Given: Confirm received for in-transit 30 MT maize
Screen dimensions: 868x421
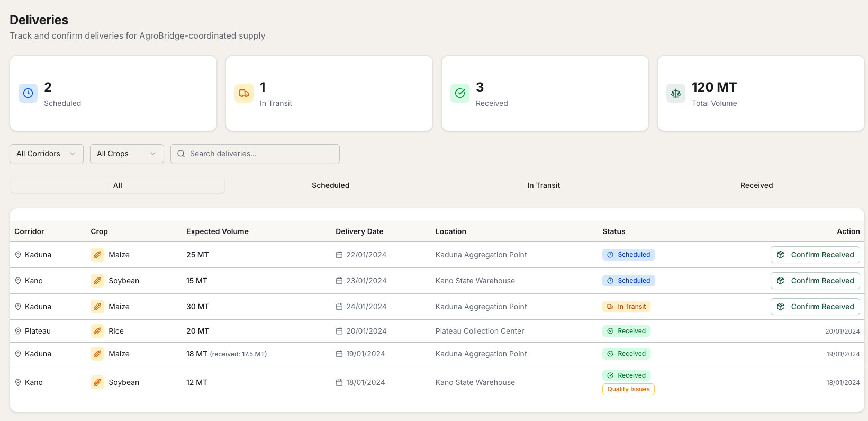Looking at the screenshot, I should point(815,307).
